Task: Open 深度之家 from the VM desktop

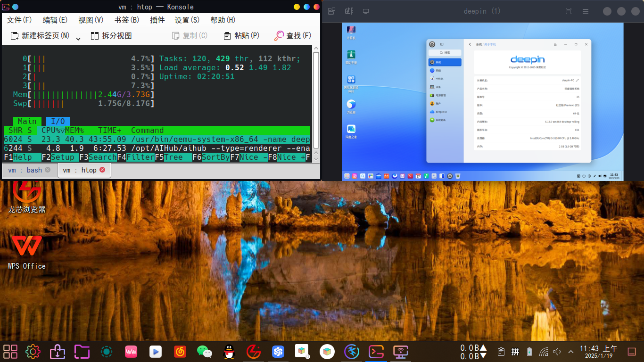Action: coord(351,127)
